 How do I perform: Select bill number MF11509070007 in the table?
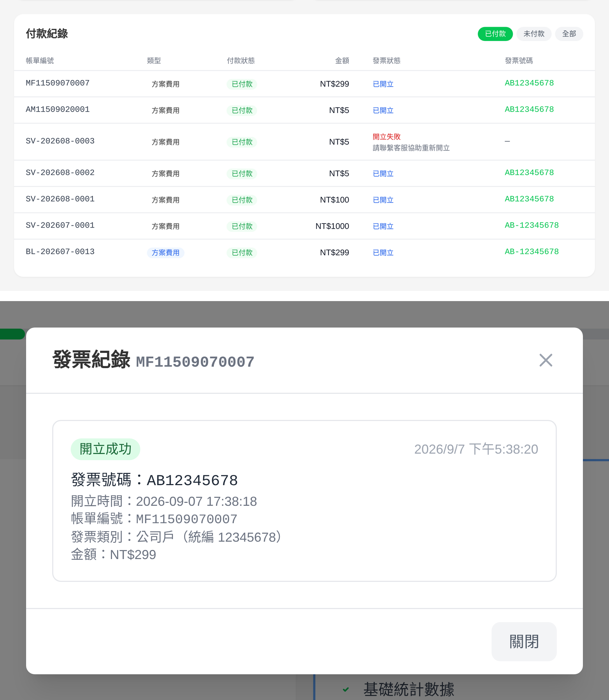click(x=58, y=83)
